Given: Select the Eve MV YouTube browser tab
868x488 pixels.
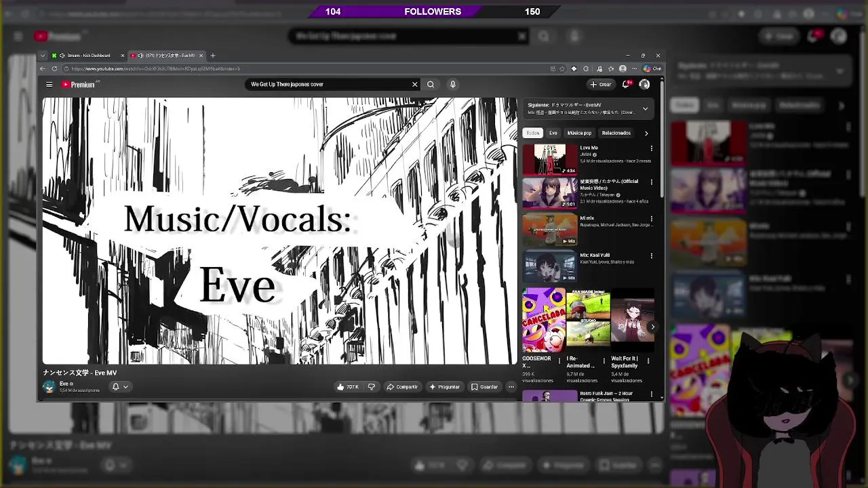Looking at the screenshot, I should pyautogui.click(x=166, y=56).
